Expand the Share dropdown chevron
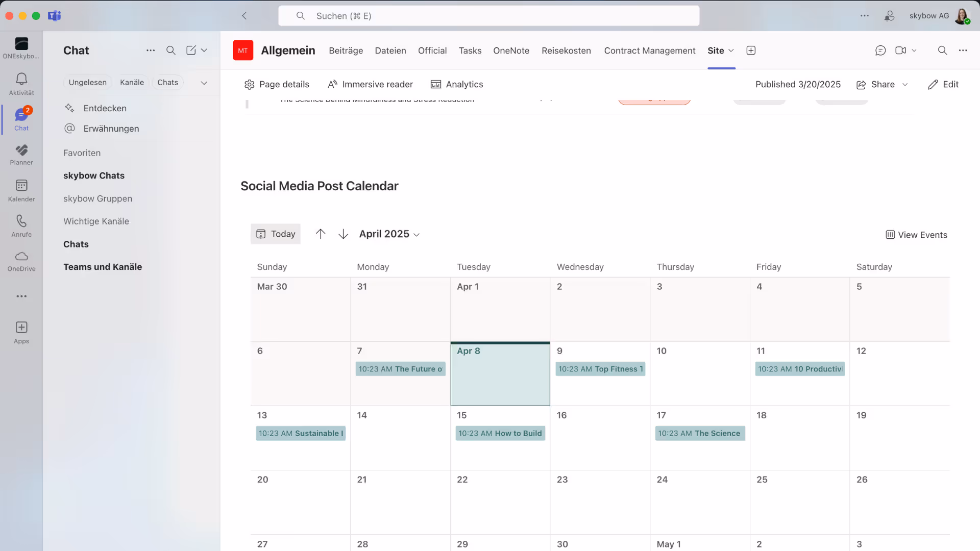 click(905, 84)
